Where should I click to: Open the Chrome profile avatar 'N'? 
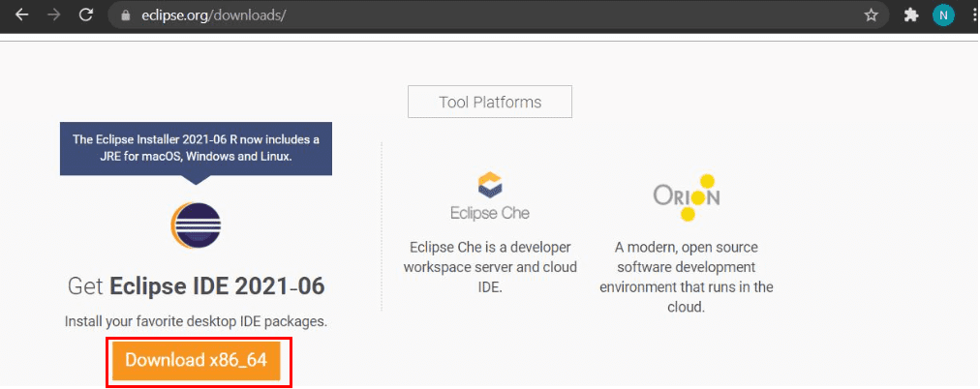pyautogui.click(x=943, y=15)
